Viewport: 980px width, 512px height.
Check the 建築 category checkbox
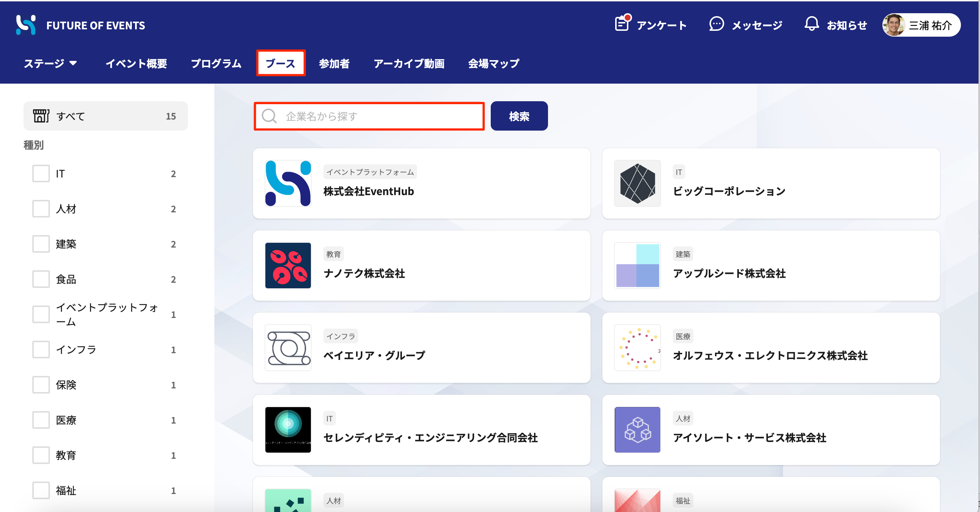click(x=41, y=244)
